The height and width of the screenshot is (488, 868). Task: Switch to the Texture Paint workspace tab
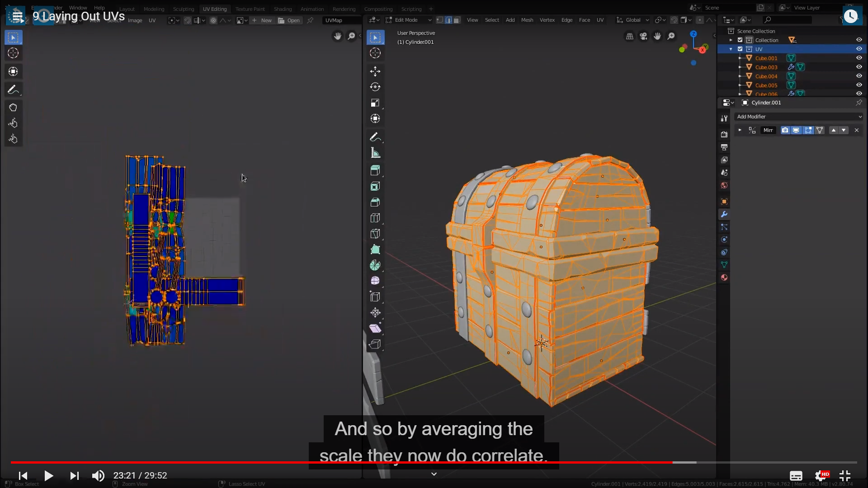[250, 9]
